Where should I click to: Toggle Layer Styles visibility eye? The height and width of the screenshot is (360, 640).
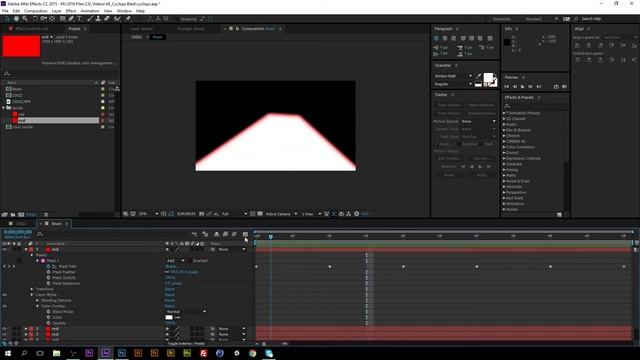tap(4, 295)
